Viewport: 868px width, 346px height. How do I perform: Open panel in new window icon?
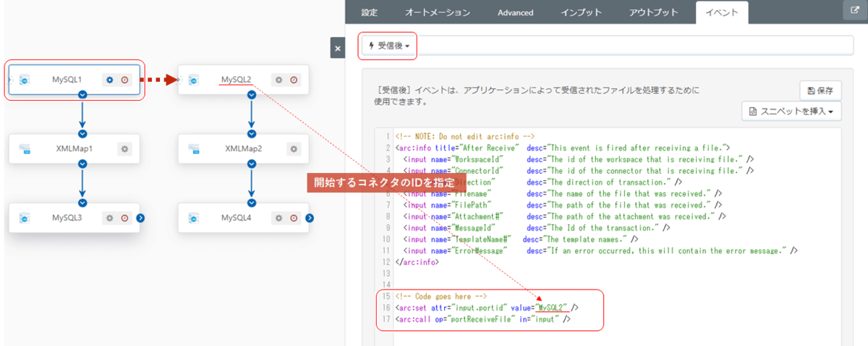point(852,11)
